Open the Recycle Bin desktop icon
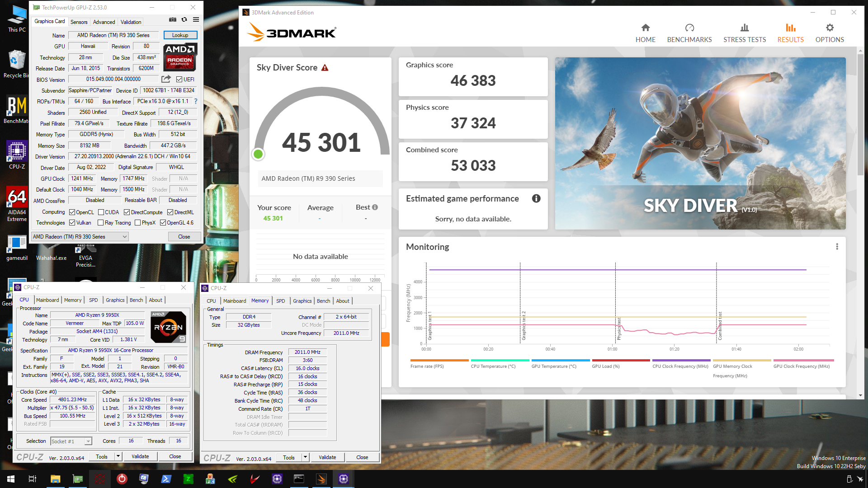 click(16, 64)
